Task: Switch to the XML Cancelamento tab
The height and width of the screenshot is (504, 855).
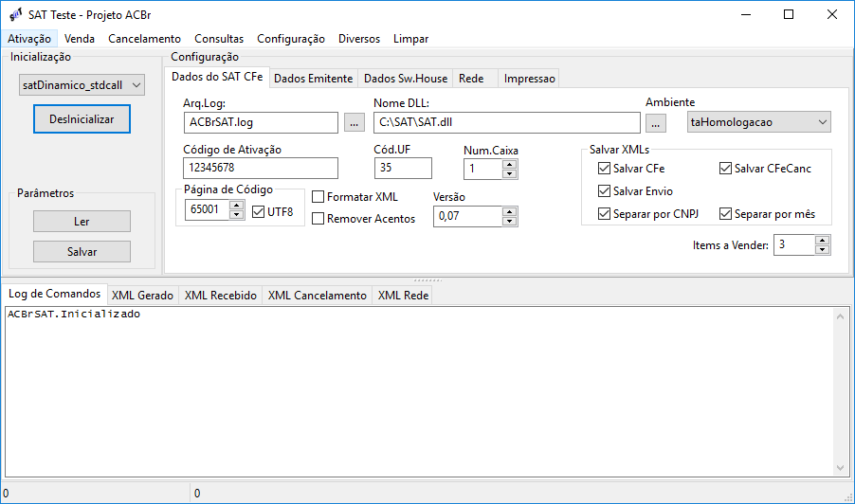Action: [x=317, y=296]
